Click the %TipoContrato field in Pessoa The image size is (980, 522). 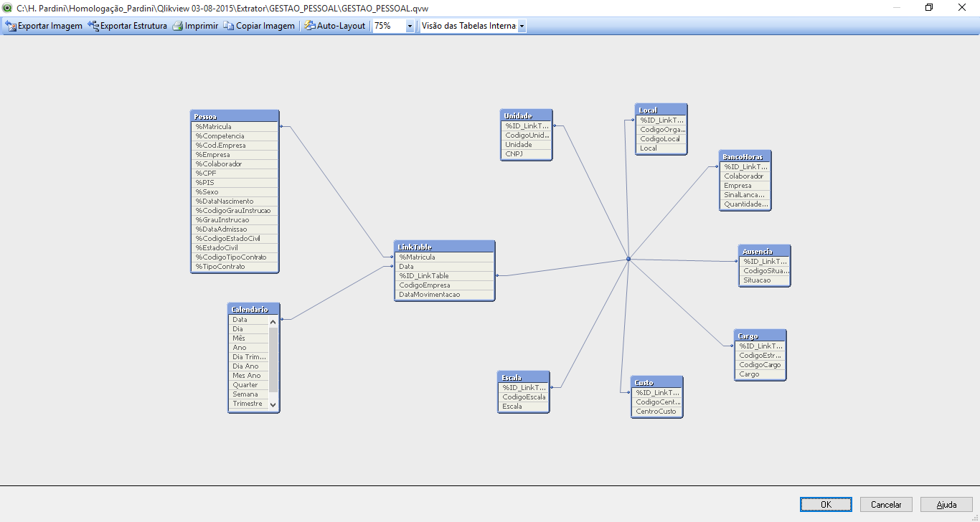pos(235,266)
